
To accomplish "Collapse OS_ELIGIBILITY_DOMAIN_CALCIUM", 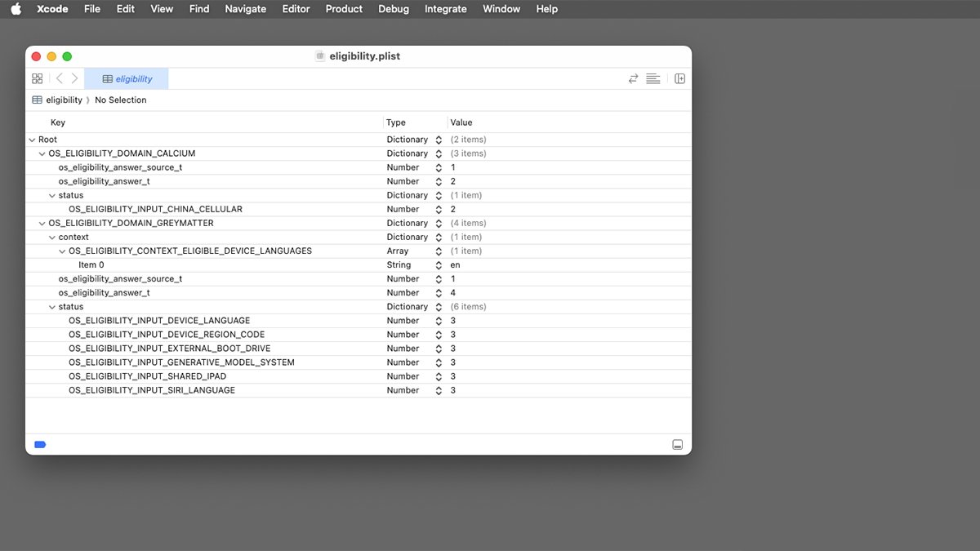I will click(x=42, y=153).
